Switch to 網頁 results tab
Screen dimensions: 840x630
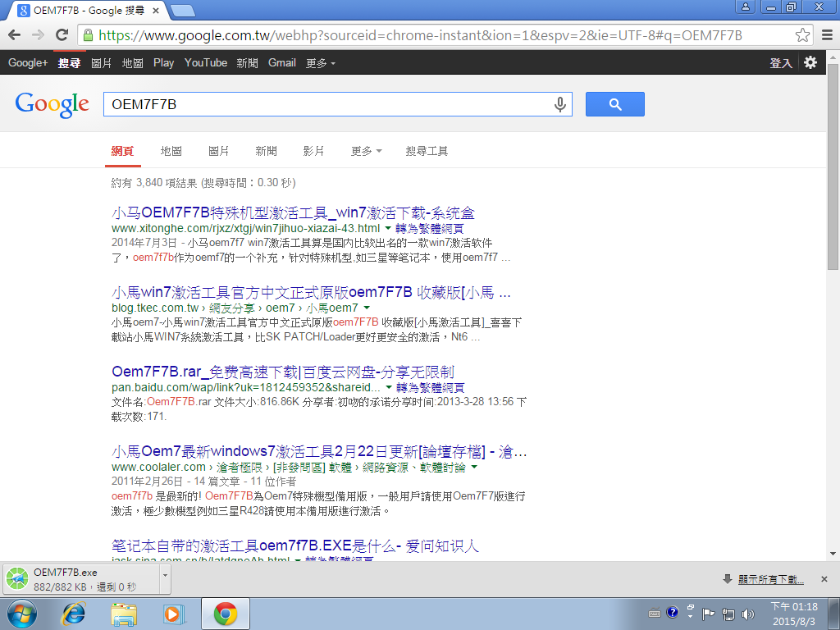[x=122, y=151]
